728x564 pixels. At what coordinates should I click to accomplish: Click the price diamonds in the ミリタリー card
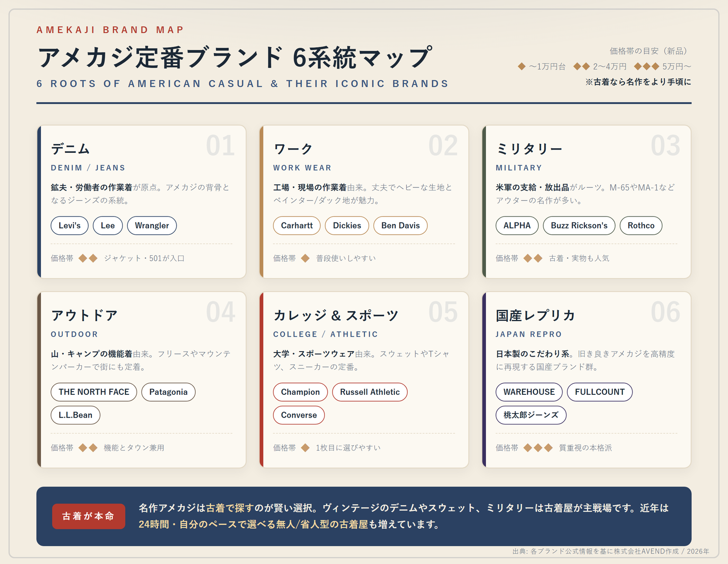(x=533, y=258)
